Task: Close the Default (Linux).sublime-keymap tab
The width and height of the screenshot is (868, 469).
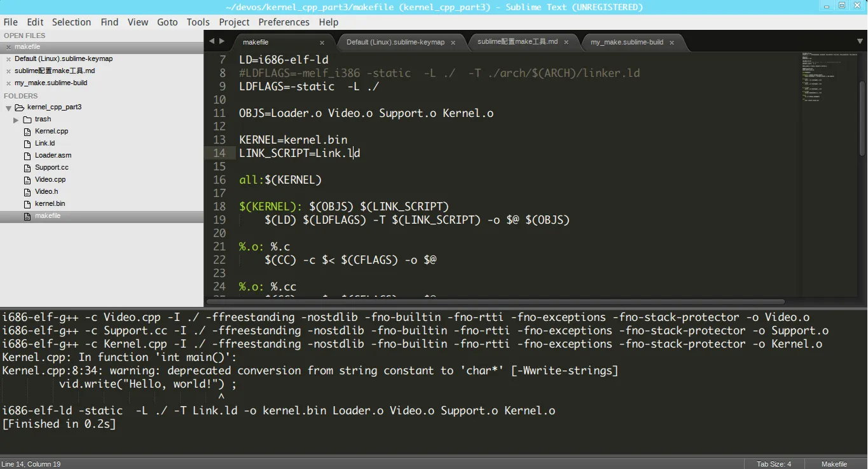Action: tap(453, 43)
